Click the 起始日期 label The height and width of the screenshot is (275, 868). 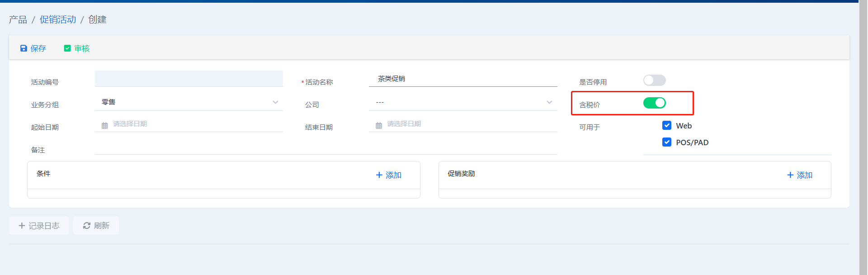click(x=45, y=128)
